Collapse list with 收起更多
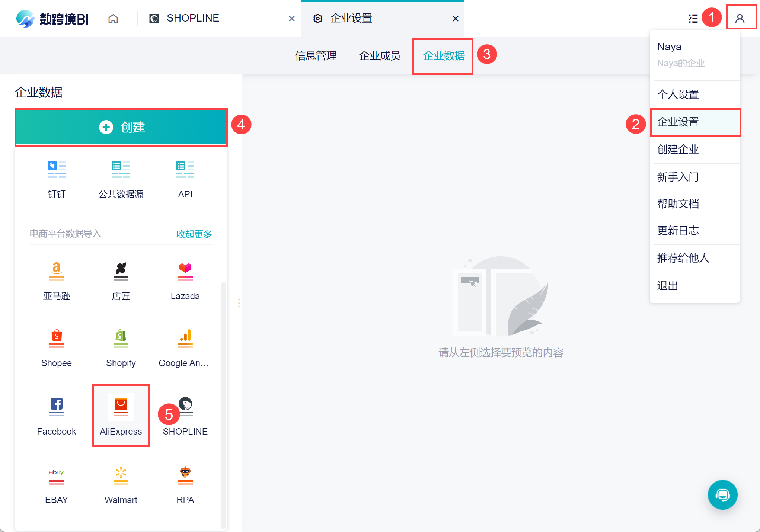The width and height of the screenshot is (760, 532). pos(194,234)
